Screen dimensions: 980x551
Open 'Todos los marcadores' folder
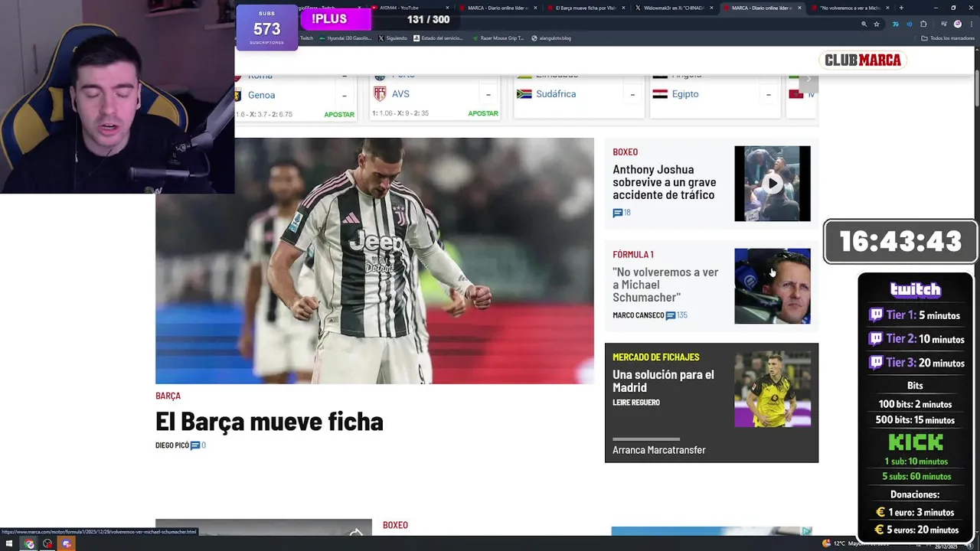pyautogui.click(x=948, y=38)
